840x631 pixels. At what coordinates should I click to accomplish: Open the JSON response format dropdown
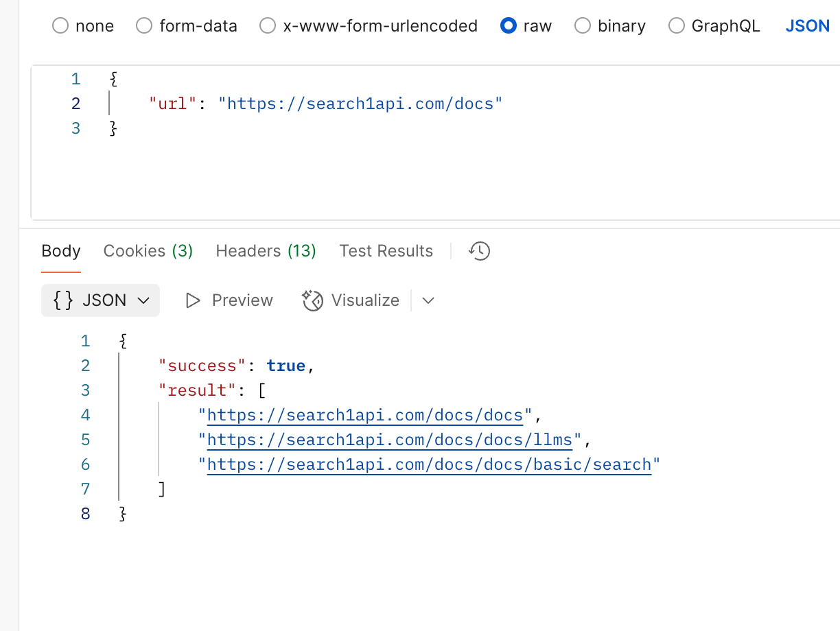click(101, 300)
